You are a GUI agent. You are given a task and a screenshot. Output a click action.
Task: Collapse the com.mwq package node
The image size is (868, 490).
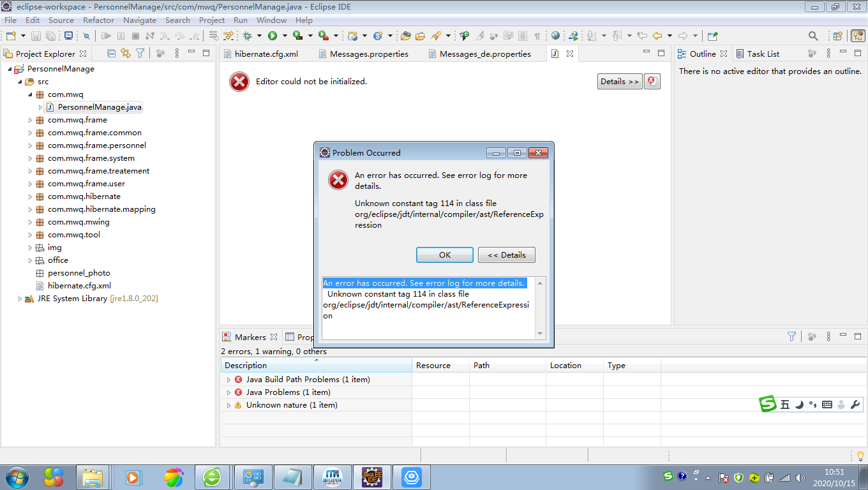tap(30, 94)
